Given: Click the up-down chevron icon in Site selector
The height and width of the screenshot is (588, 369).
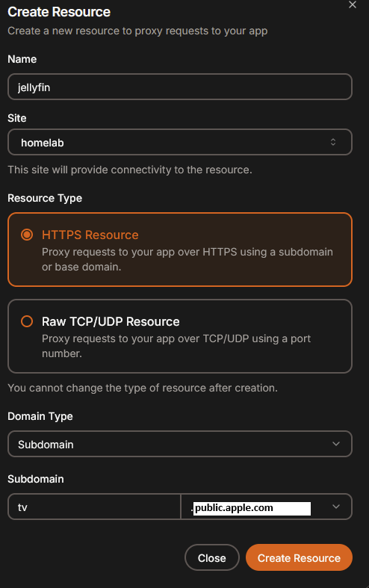Looking at the screenshot, I should pyautogui.click(x=333, y=142).
